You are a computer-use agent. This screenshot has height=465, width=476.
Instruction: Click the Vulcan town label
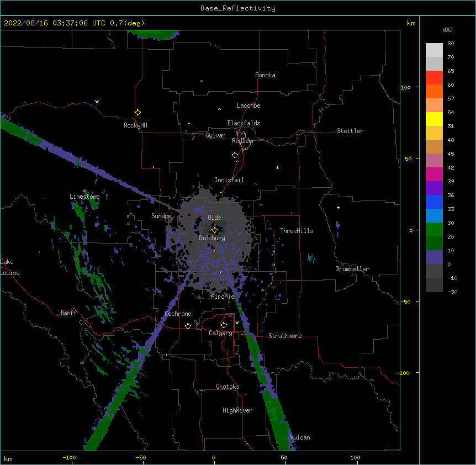[x=300, y=437]
